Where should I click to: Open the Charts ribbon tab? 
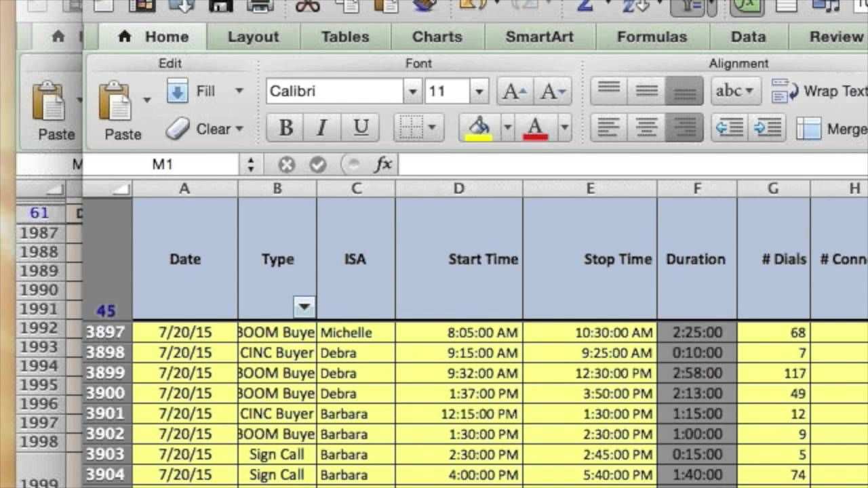coord(437,37)
